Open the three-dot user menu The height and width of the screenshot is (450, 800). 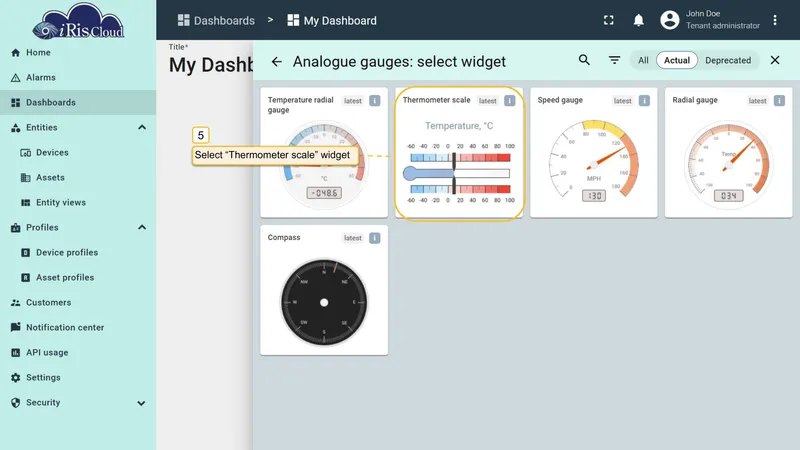[774, 20]
